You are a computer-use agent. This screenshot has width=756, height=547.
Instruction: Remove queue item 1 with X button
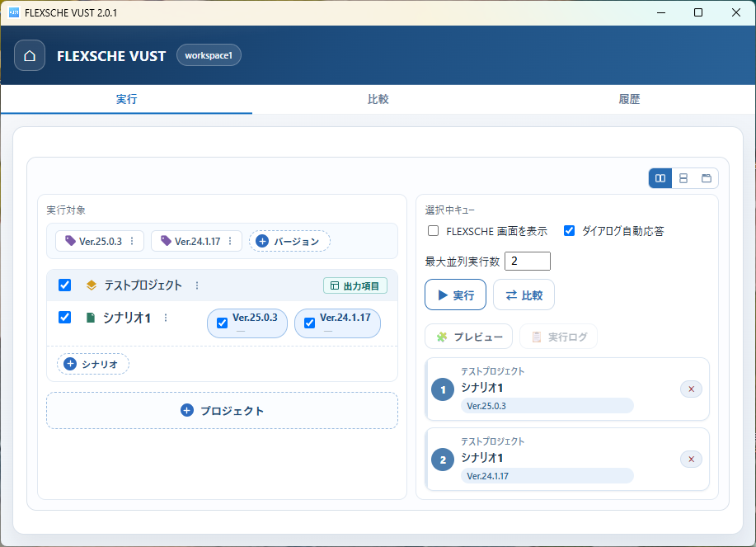691,389
